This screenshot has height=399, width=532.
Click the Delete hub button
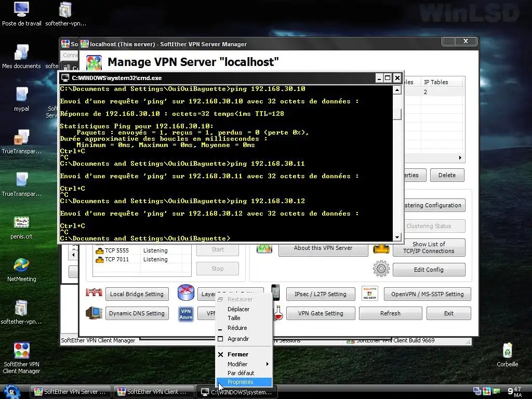447,175
